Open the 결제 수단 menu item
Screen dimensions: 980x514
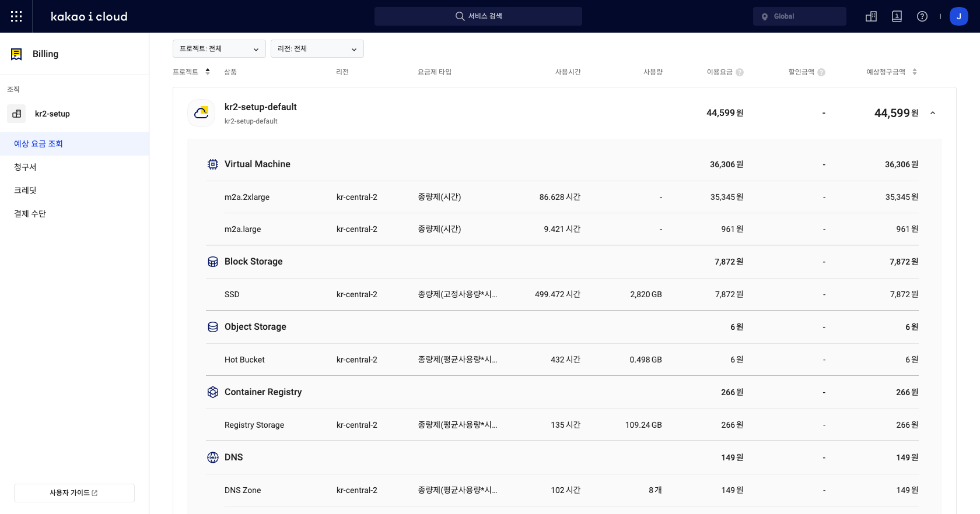point(75,214)
